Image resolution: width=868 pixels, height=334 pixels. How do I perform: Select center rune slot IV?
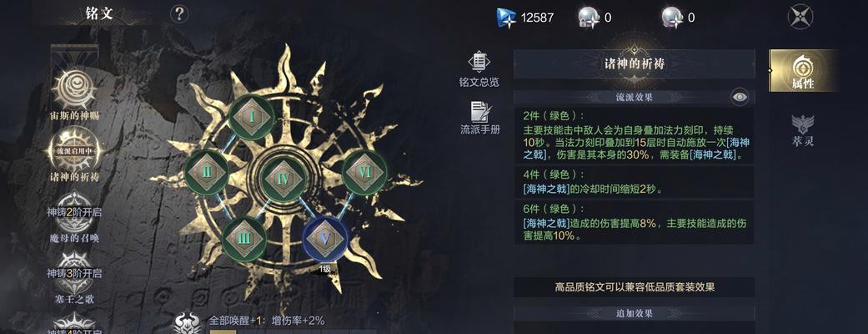pyautogui.click(x=283, y=179)
